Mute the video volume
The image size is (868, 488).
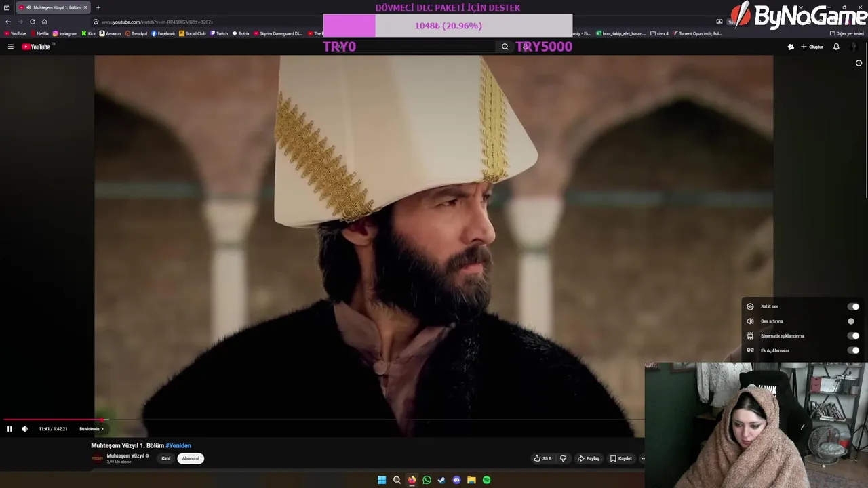24,429
